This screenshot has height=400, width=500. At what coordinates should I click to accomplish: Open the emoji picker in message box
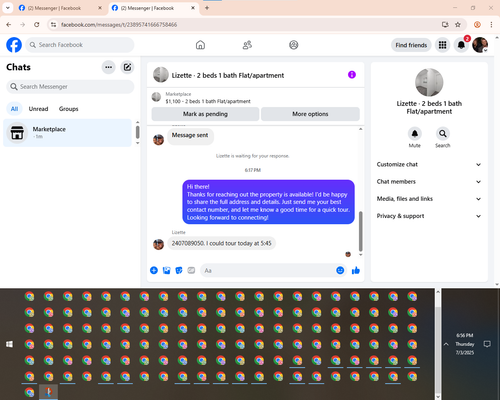340,270
